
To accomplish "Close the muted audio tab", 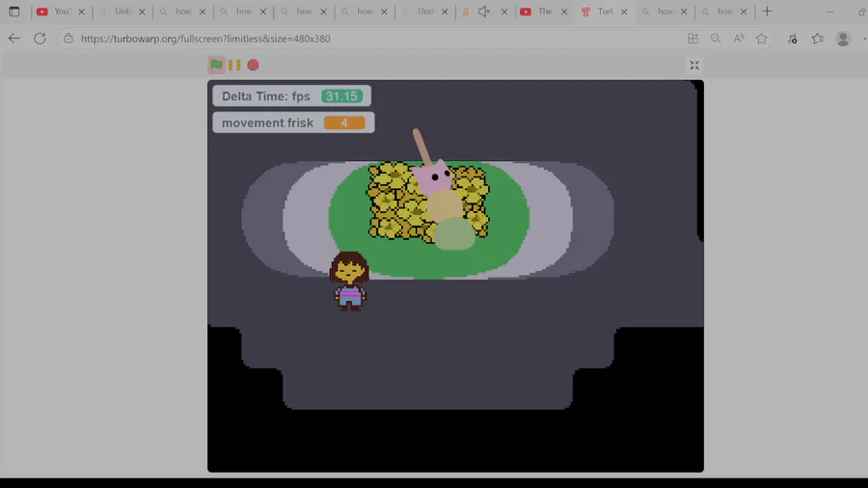I will pyautogui.click(x=504, y=11).
